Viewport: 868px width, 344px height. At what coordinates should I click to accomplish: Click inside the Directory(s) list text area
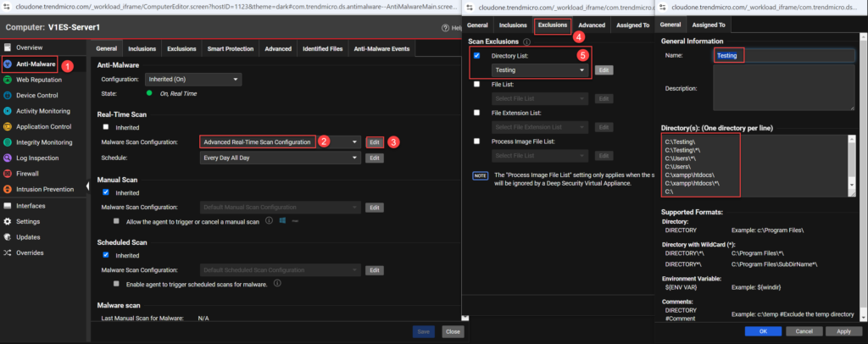point(754,165)
